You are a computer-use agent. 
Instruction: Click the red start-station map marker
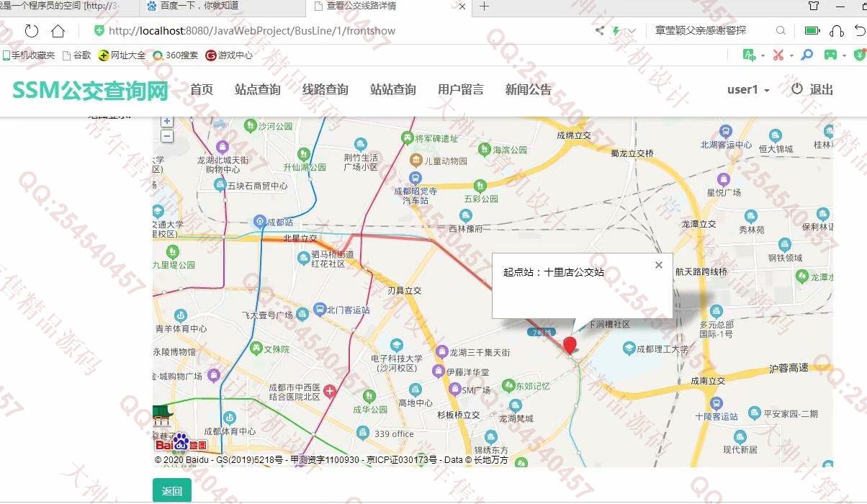point(570,345)
